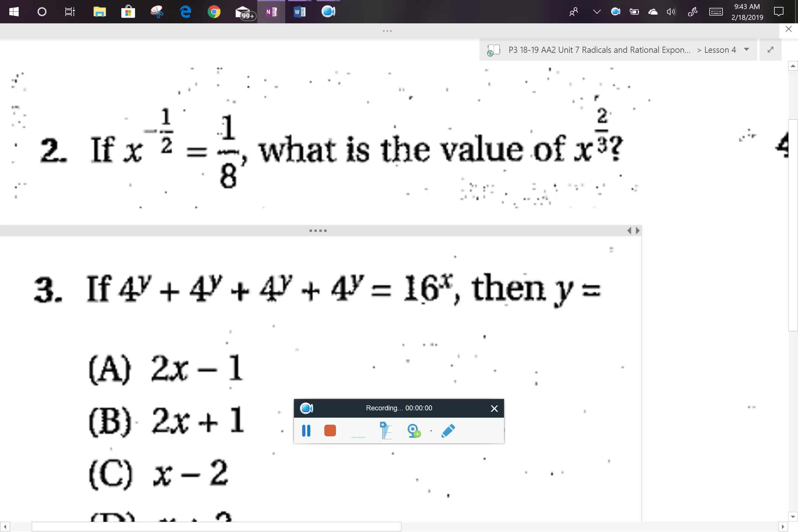
Task: Click the image container left arrow handle
Action: click(629, 231)
